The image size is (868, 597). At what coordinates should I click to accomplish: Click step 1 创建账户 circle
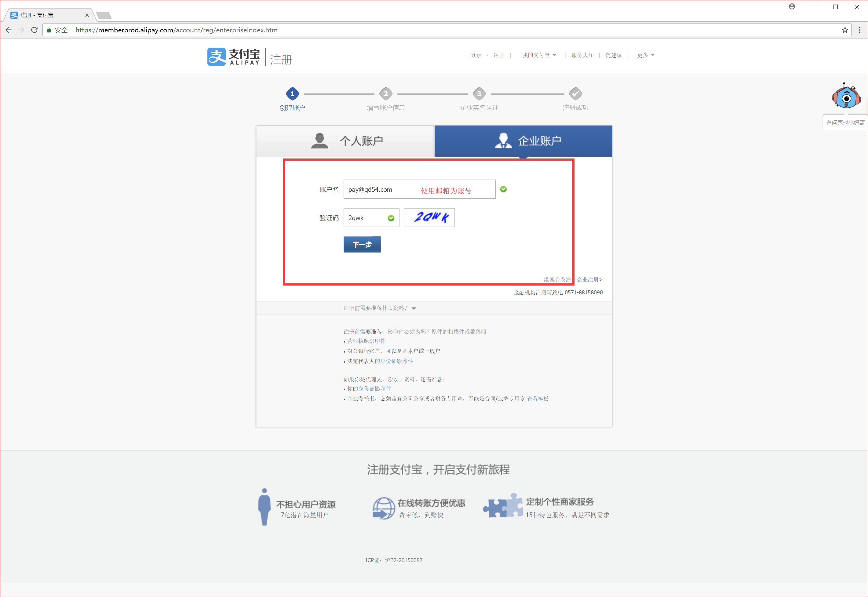292,93
